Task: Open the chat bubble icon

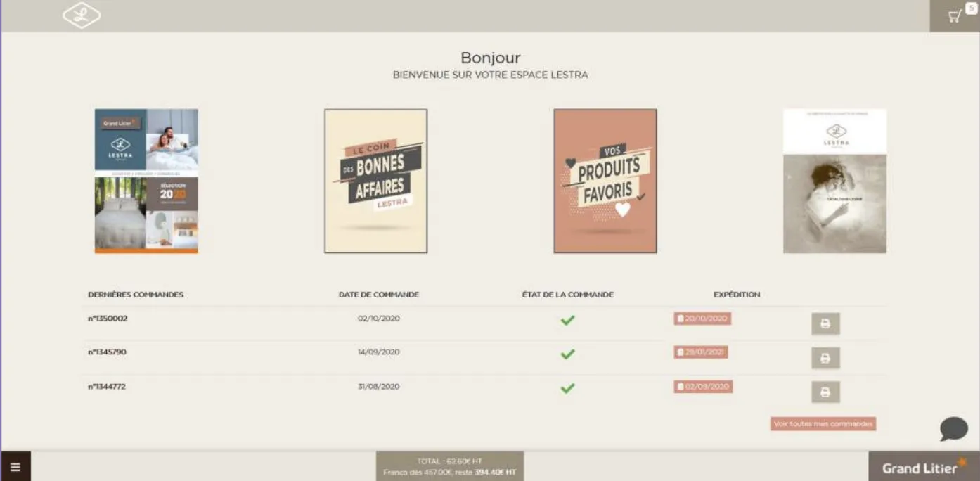Action: 953,428
